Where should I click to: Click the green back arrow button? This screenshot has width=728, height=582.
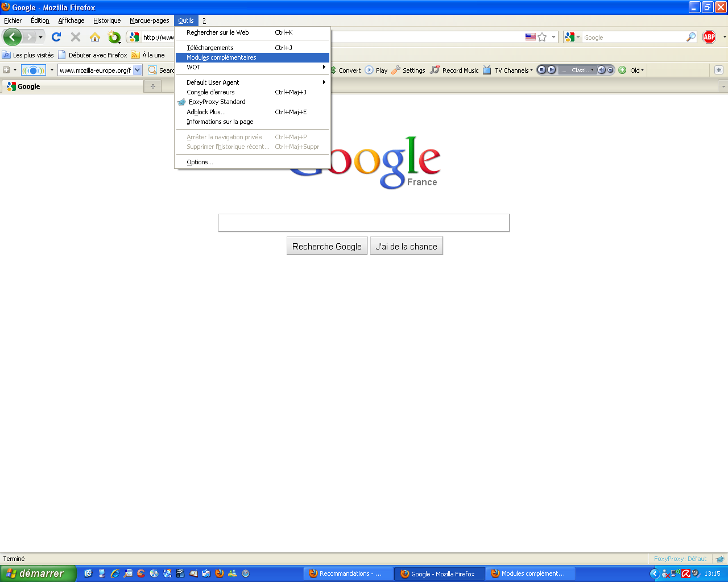[x=12, y=37]
